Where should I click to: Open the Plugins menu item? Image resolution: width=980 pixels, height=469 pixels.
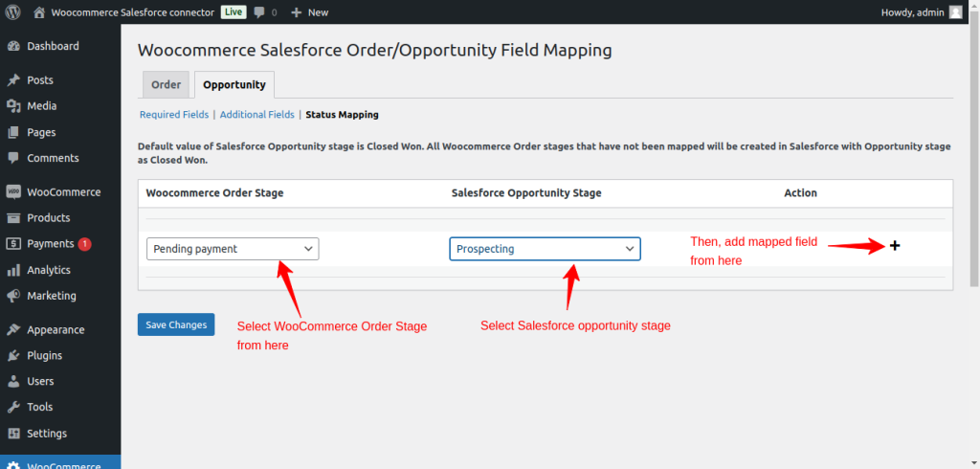tap(44, 355)
